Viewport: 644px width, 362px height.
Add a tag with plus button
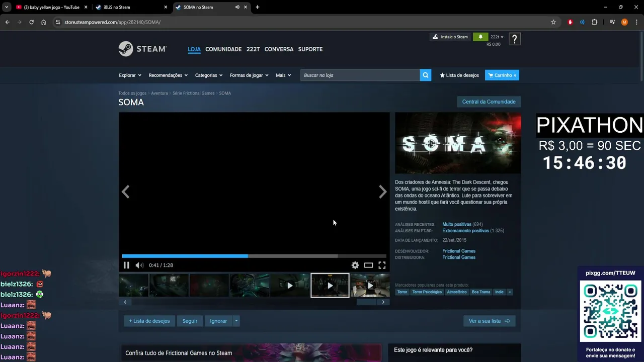pos(510,292)
